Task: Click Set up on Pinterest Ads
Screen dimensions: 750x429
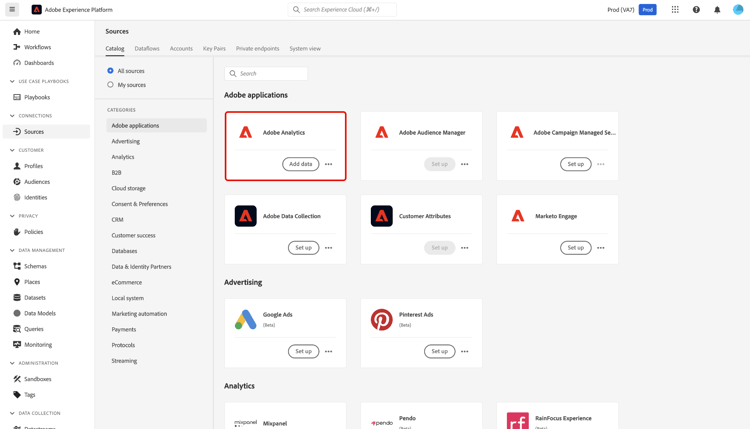Action: pos(440,351)
